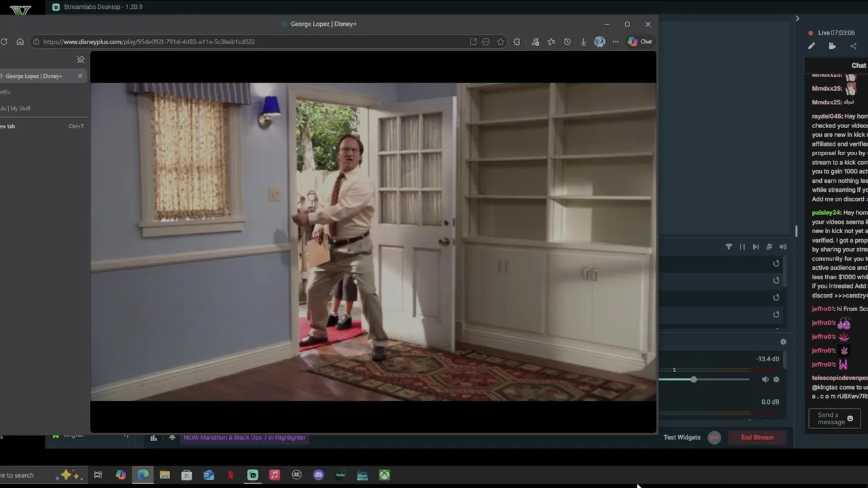Open Outlook from the taskbar

click(209, 475)
